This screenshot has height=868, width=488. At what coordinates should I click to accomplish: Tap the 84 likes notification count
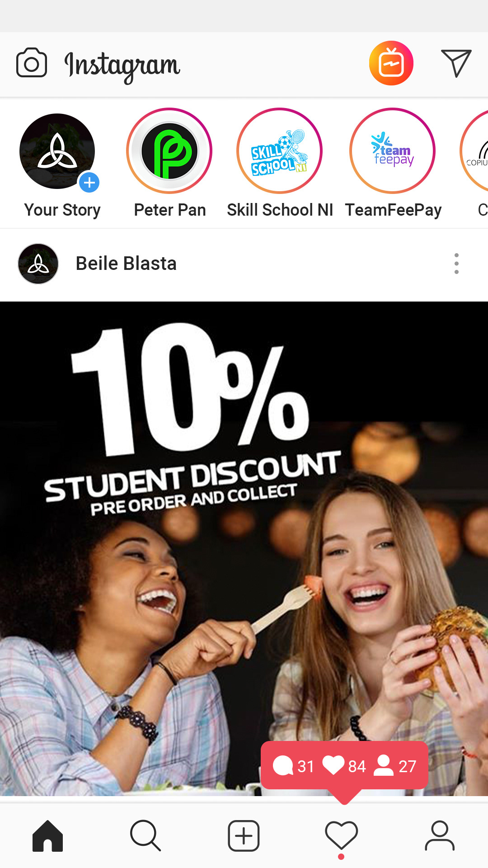344,766
